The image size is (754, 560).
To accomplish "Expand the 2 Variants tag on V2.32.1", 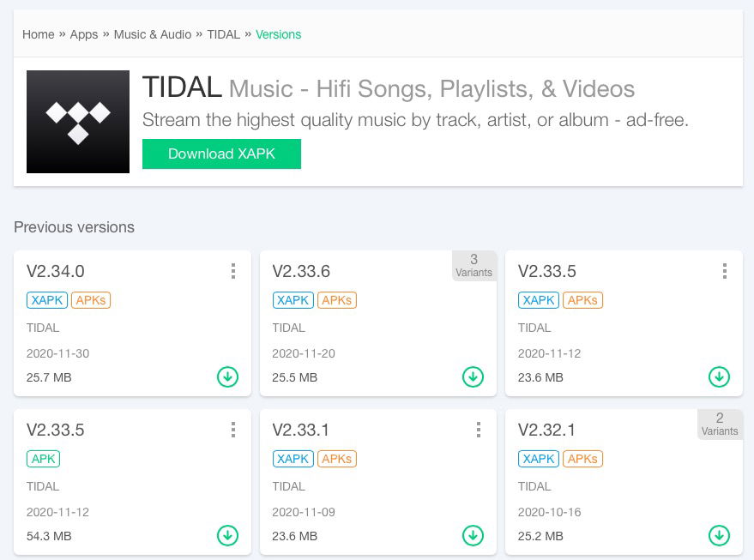I will click(x=720, y=425).
